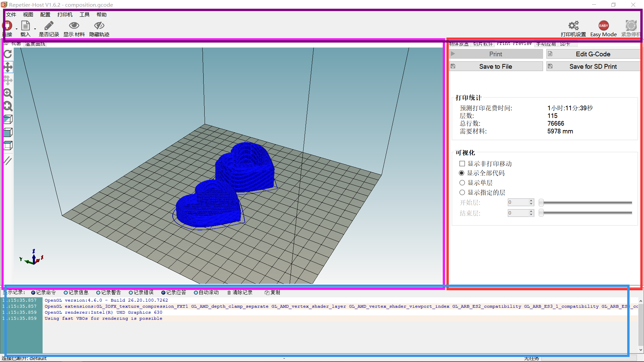Increase 开始层 spinner value

tap(531, 200)
